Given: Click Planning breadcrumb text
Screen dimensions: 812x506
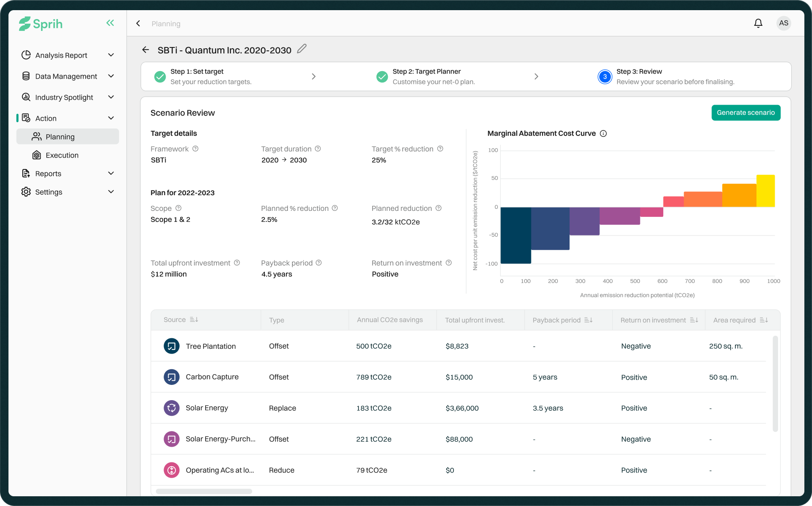Looking at the screenshot, I should pos(166,24).
